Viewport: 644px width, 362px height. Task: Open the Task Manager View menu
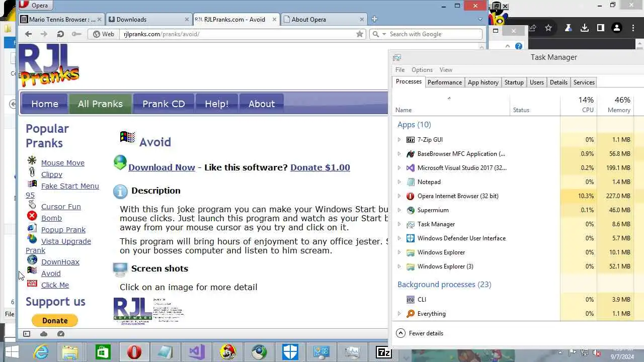point(446,70)
